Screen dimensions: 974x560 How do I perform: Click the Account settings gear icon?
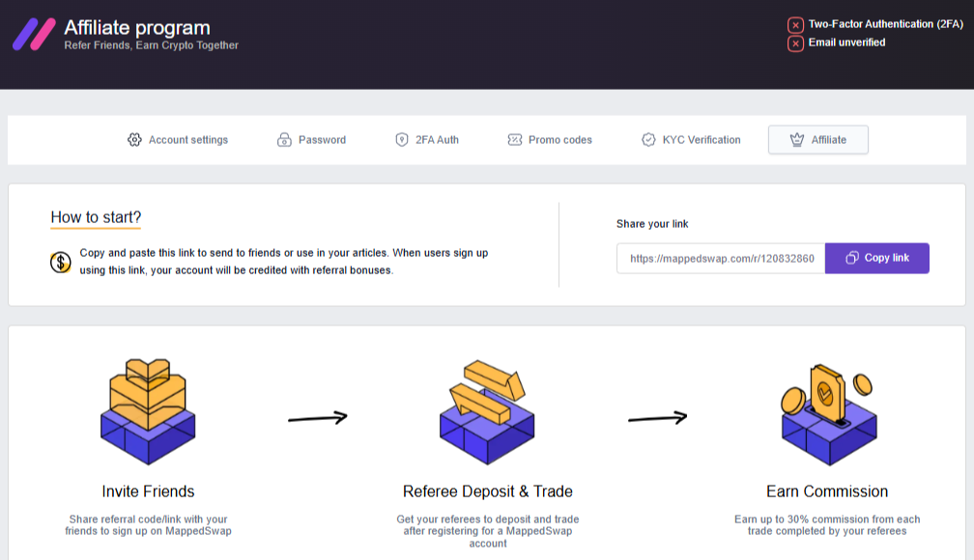pos(134,140)
